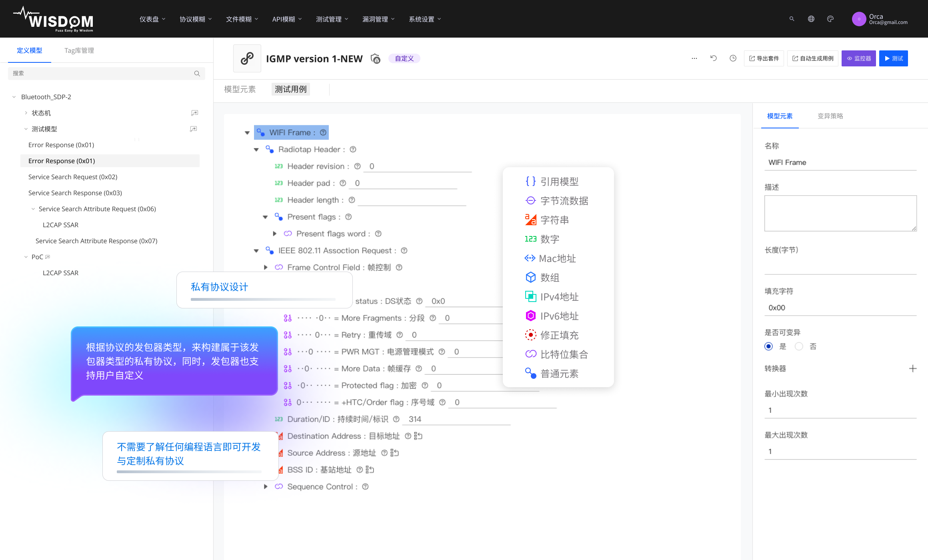Viewport: 928px width, 560px height.
Task: Click the 导出套件 button
Action: (x=764, y=58)
